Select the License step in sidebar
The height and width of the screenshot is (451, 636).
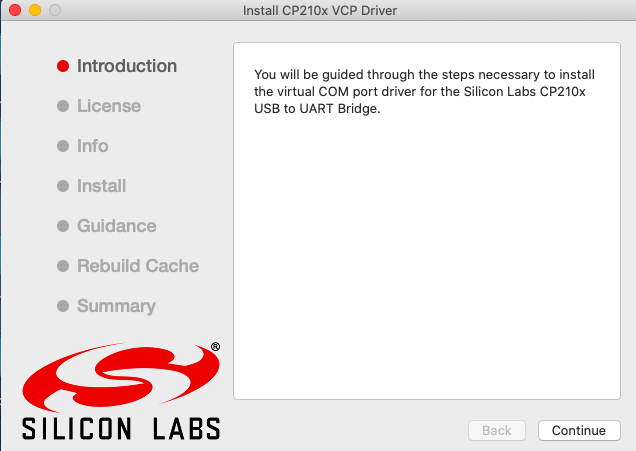(109, 106)
